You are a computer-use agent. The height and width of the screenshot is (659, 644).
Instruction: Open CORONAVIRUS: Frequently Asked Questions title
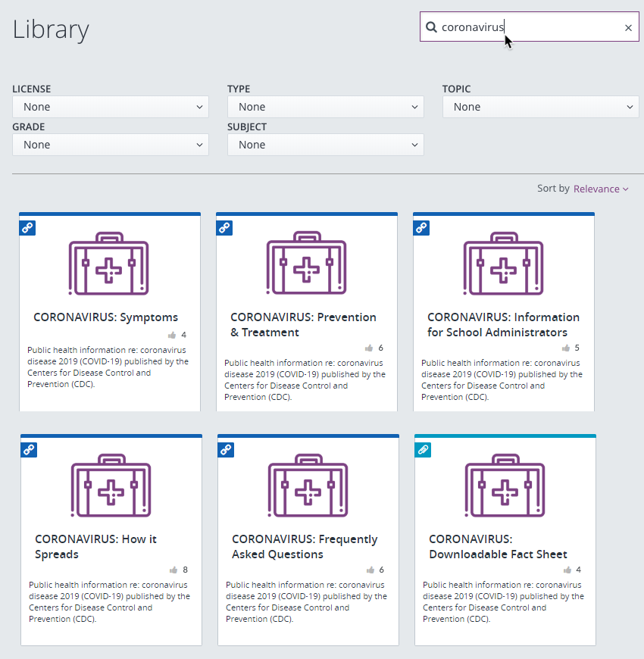click(x=305, y=547)
